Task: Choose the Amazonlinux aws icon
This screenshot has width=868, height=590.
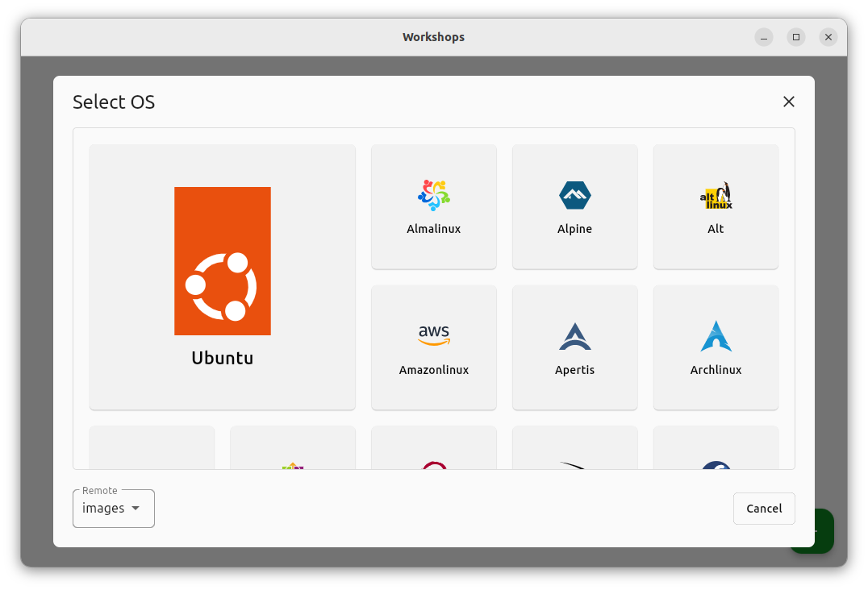Action: coord(433,335)
